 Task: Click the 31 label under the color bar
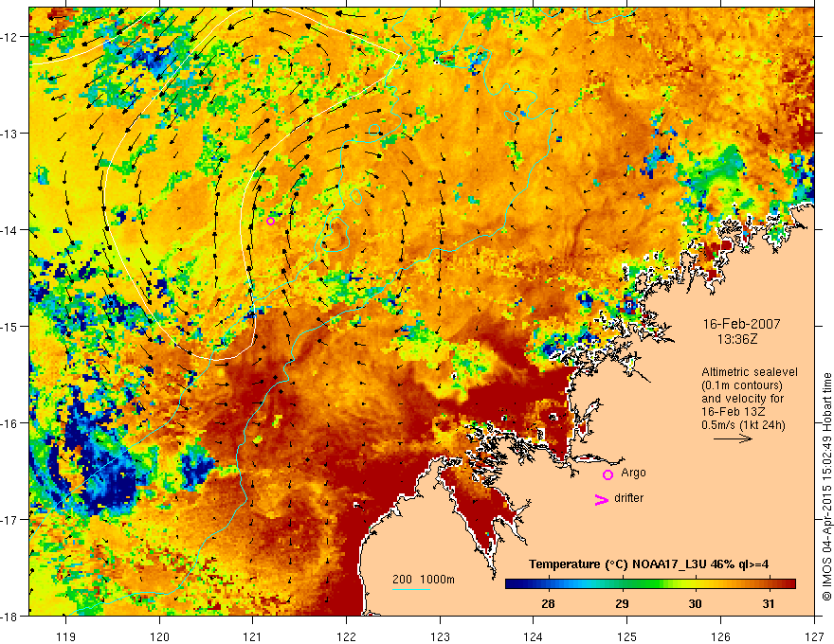coord(768,604)
